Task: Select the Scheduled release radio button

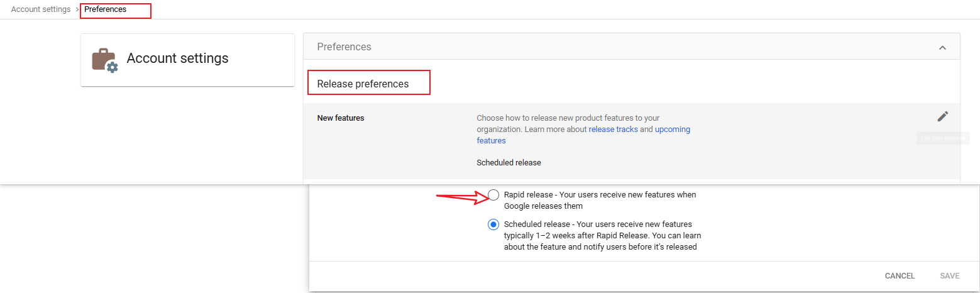Action: [x=493, y=224]
